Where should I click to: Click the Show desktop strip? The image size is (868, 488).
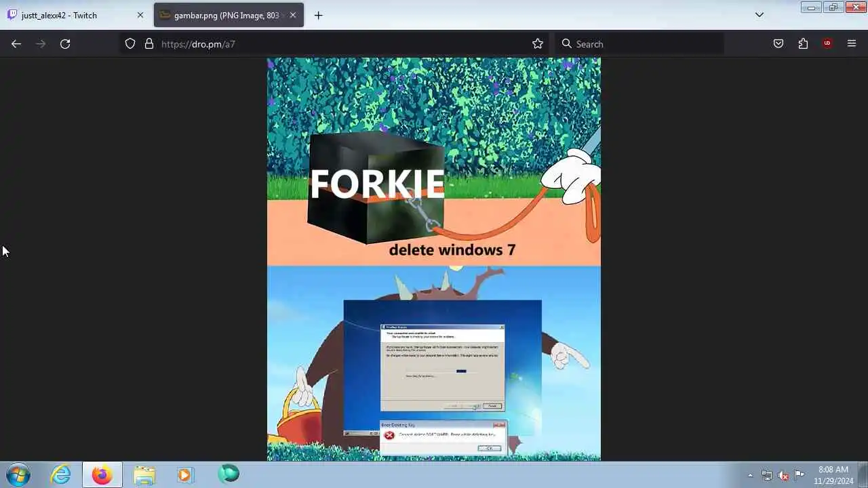[x=863, y=475]
